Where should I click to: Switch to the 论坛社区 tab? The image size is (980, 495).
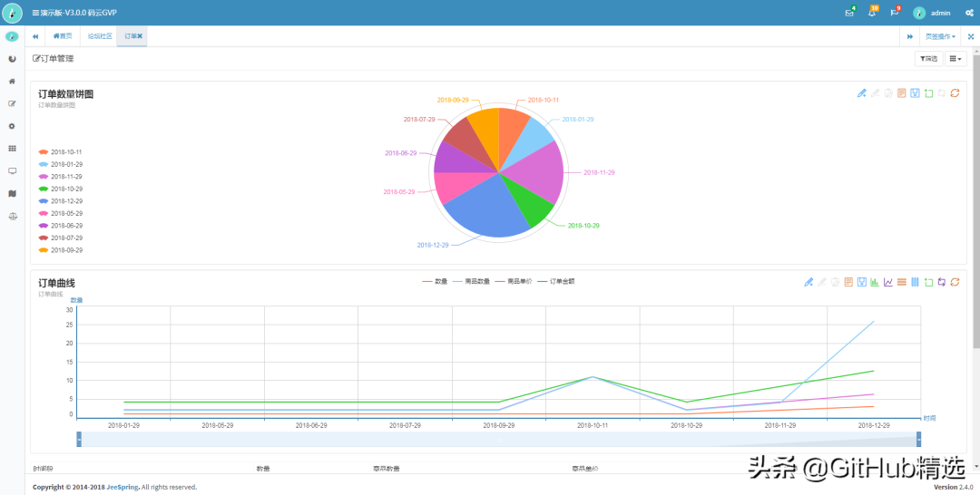click(100, 36)
